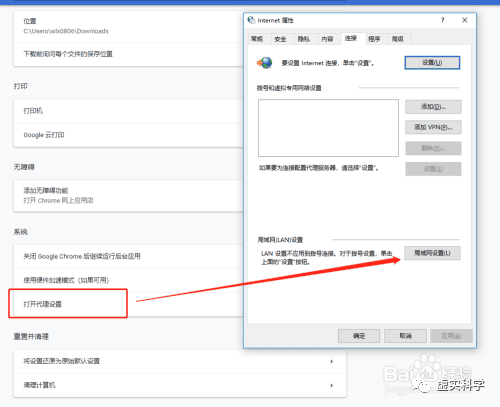This screenshot has height=407, width=500.
Task: Click the Internet Properties globe title icon
Action: 251,20
